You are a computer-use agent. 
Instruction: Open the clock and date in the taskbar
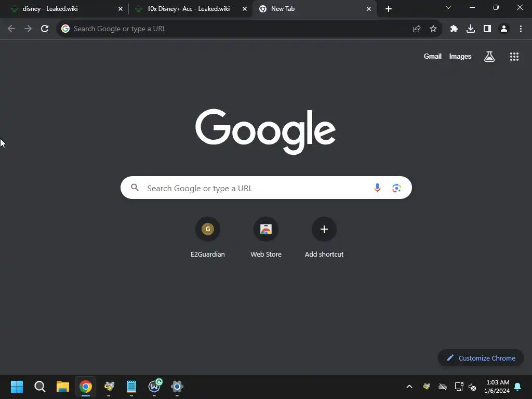[497, 387]
